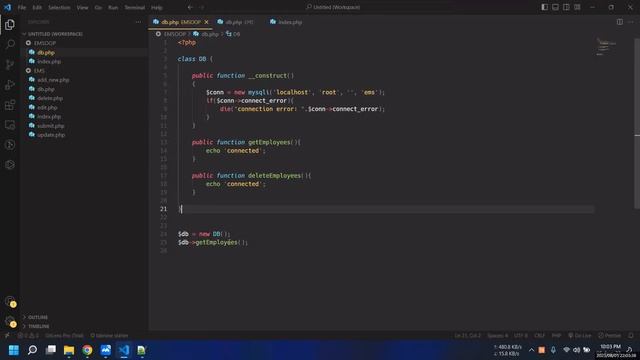Click the Go Live status bar button

coord(580,336)
